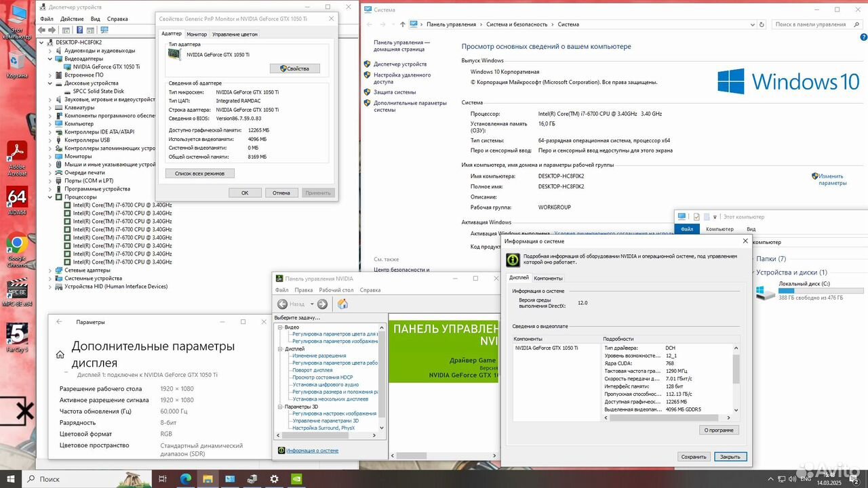The width and height of the screenshot is (868, 488).
Task: Open AIDA64 desktop shortcut
Action: click(17, 200)
